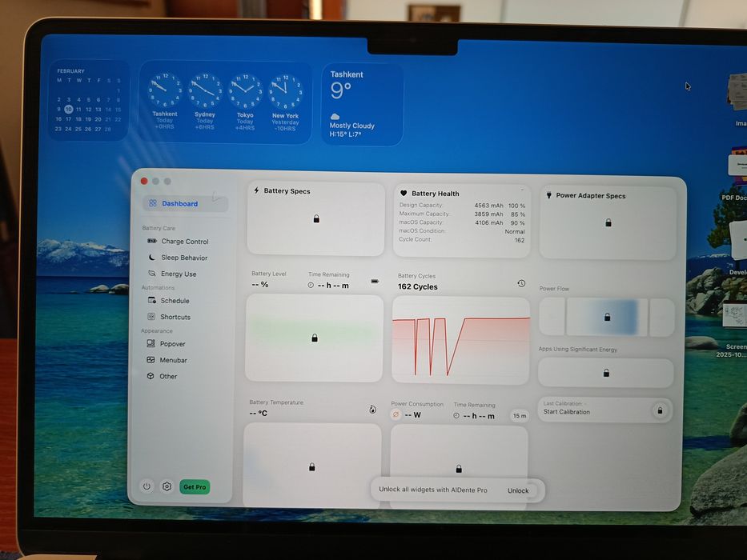Click the Tashkent weather widget
The height and width of the screenshot is (560, 747).
362,104
